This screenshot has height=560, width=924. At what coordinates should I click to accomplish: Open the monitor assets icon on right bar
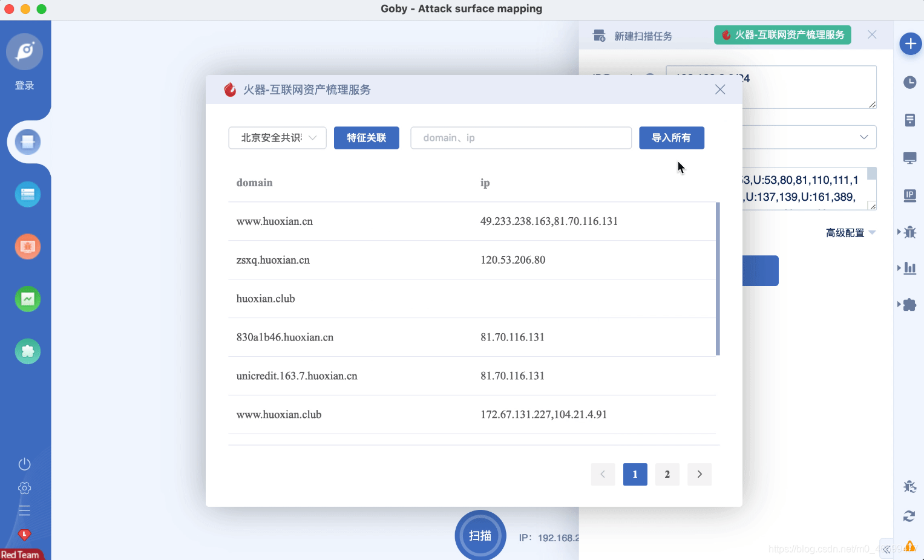pos(910,158)
